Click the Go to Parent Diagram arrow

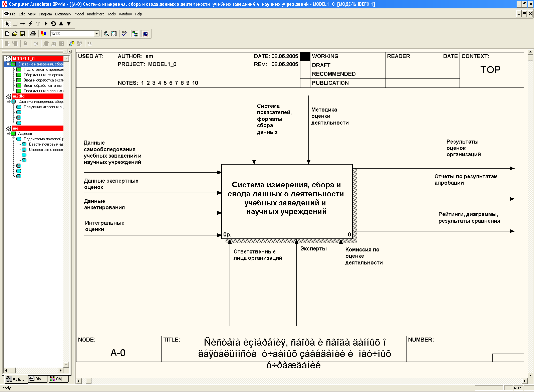61,24
